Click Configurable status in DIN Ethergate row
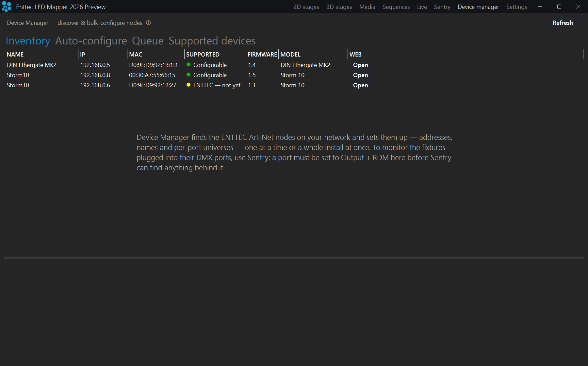 coord(210,65)
